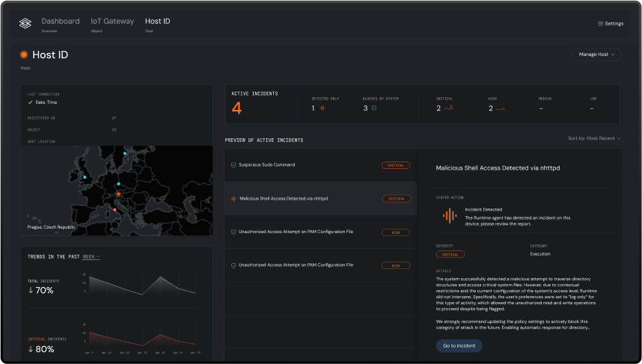Click the Critical count sparkline icon
Image resolution: width=642 pixels, height=364 pixels.
tap(448, 108)
